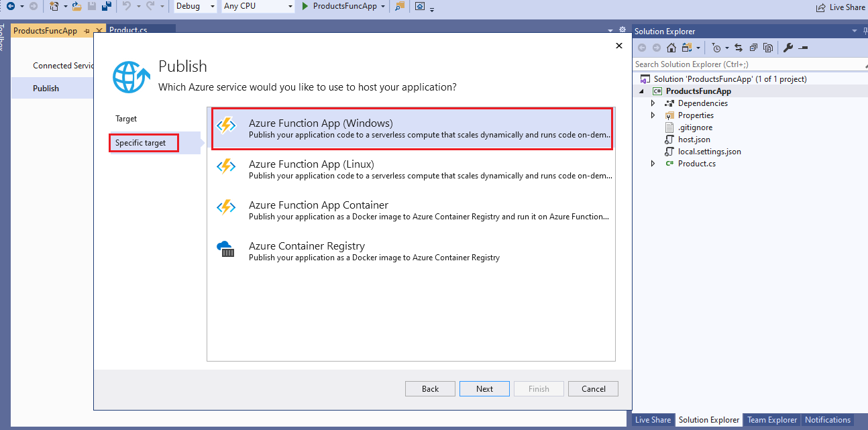Switch to the Notifications tab

827,420
